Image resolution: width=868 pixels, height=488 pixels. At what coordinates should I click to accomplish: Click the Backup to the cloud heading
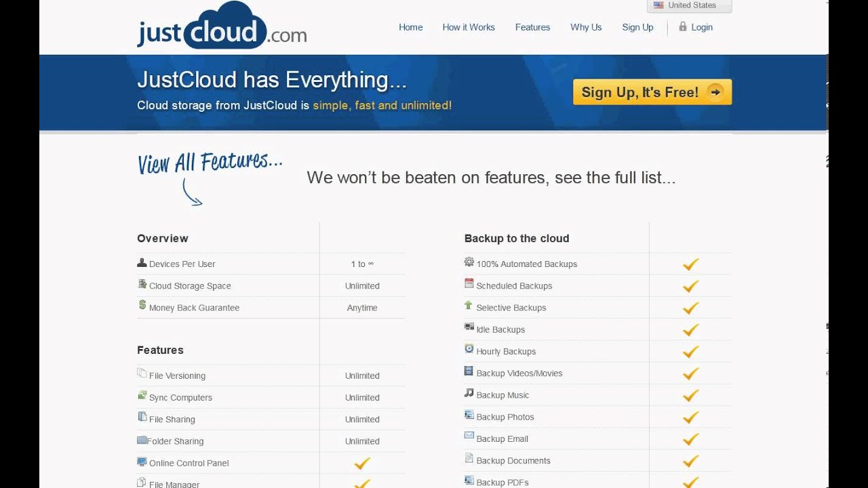517,239
